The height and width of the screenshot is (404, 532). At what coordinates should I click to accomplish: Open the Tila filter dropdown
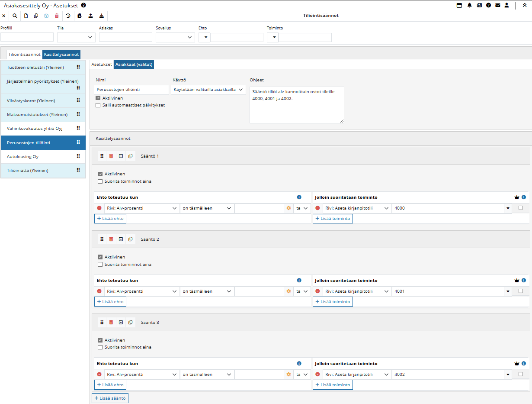tap(76, 37)
